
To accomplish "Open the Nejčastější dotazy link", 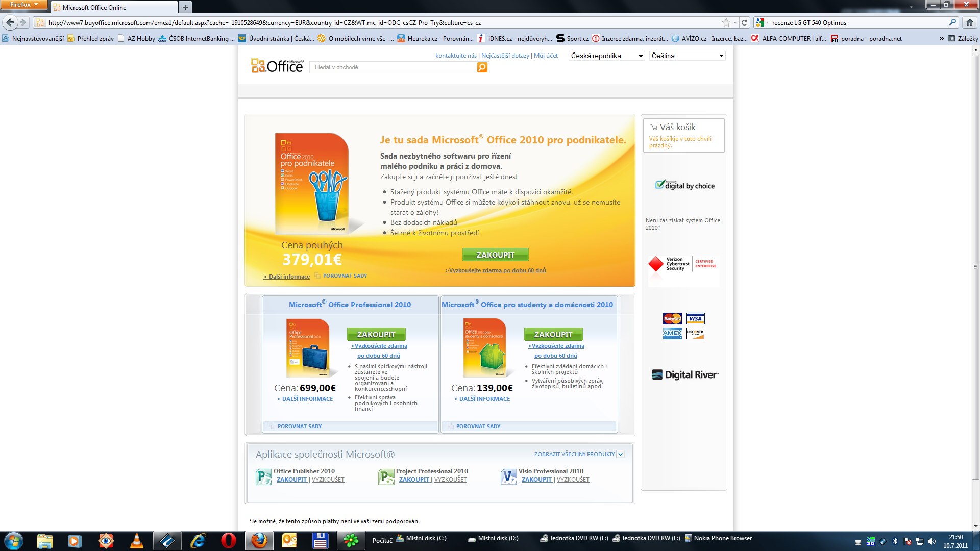I will (505, 56).
